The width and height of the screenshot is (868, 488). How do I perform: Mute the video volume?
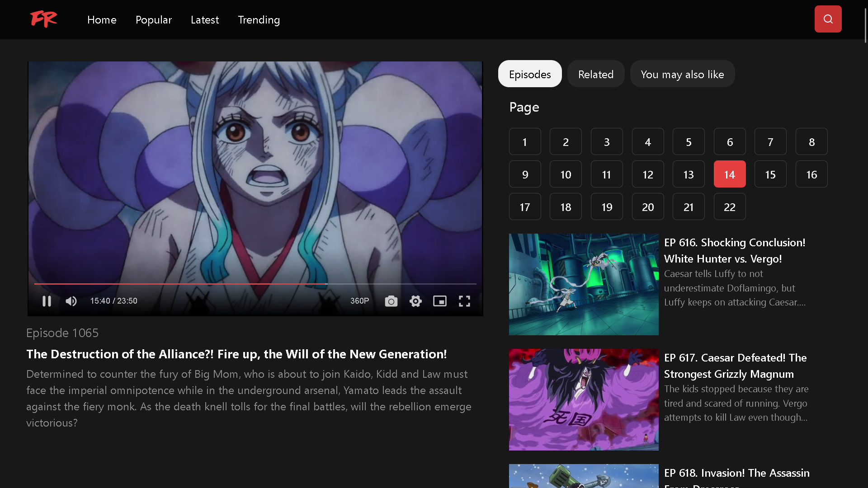[71, 301]
